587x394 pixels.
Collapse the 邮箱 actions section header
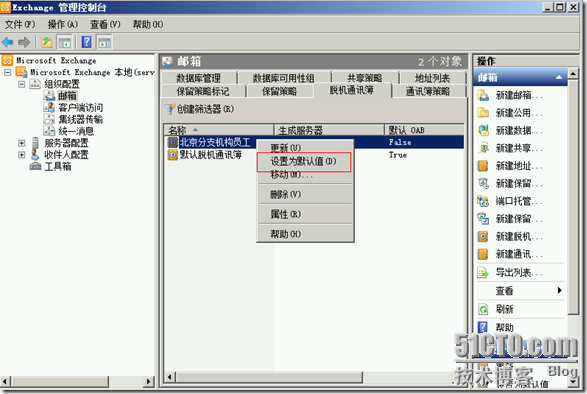coord(559,78)
